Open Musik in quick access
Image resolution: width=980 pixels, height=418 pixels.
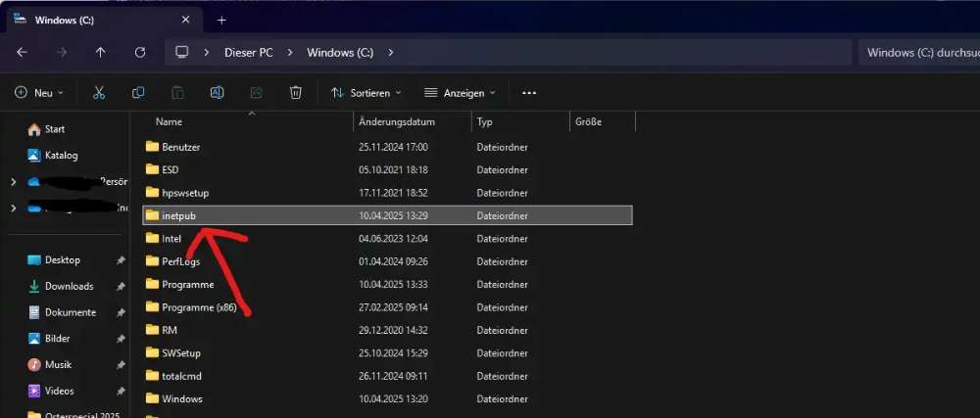point(49,364)
